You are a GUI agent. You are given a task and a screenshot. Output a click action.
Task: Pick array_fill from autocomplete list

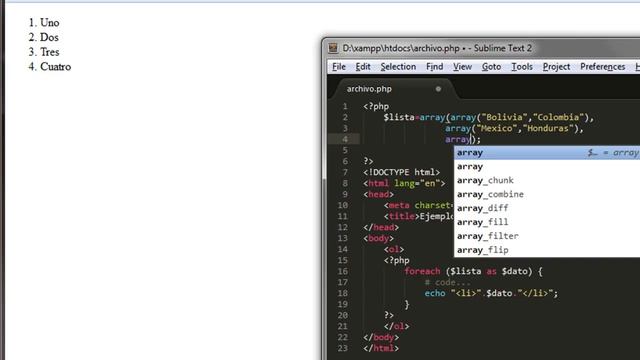[x=547, y=222]
